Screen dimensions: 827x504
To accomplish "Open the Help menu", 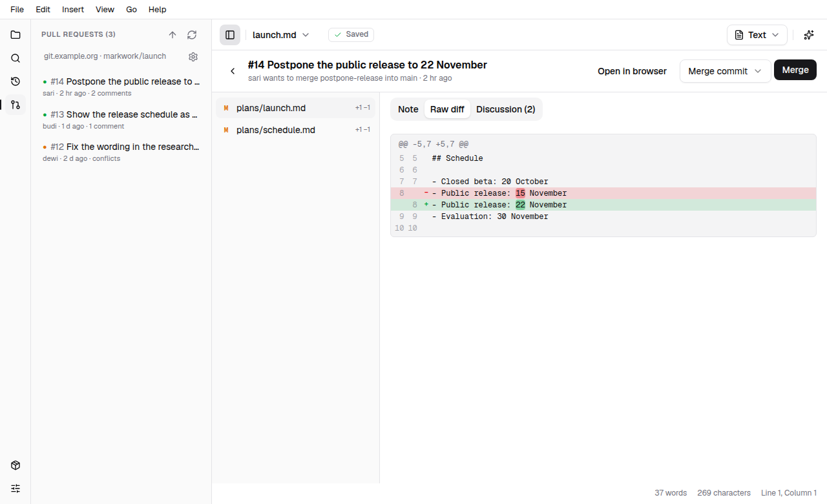I will click(x=158, y=10).
